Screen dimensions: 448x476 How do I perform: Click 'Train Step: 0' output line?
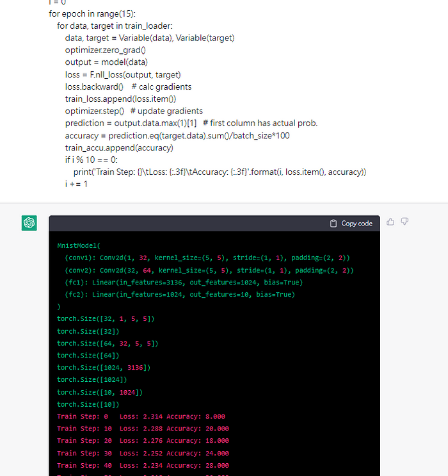point(141,417)
